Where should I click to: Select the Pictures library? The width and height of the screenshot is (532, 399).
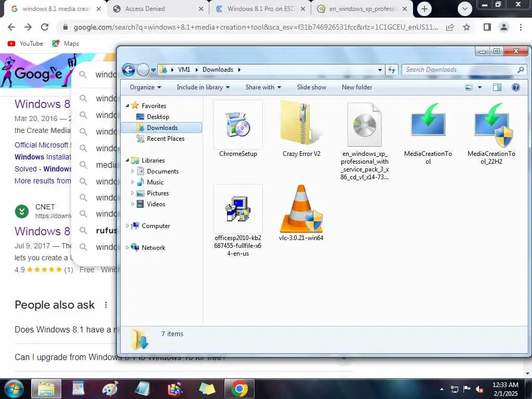tap(157, 193)
